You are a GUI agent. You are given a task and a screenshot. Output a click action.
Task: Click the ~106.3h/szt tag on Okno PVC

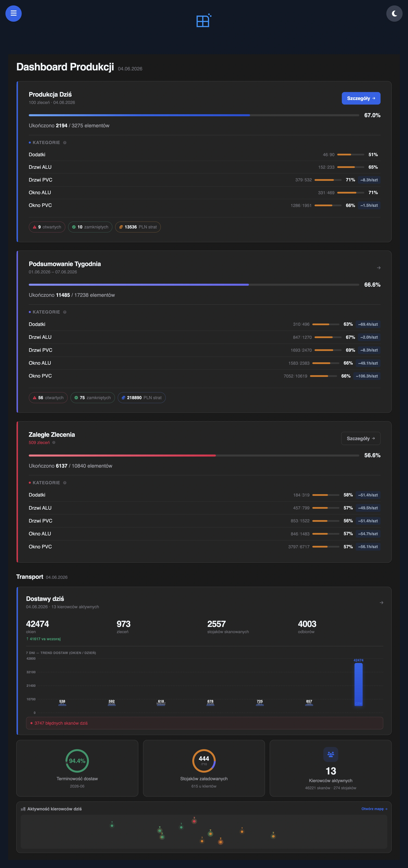(367, 376)
